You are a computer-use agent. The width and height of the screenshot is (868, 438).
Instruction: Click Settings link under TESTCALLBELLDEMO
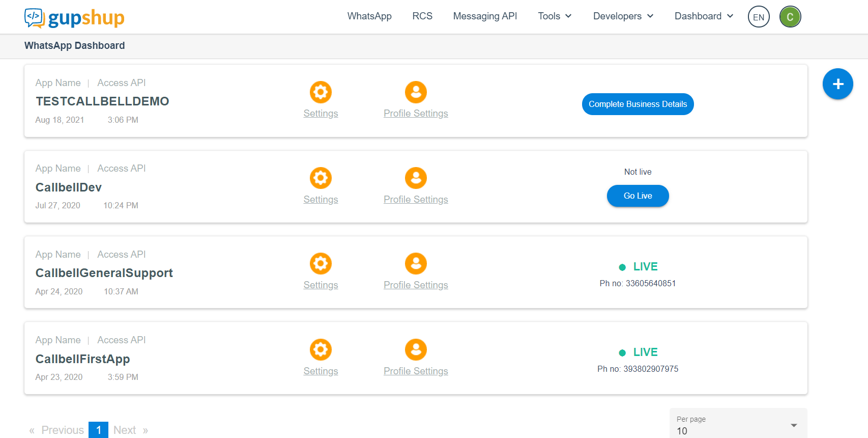[x=321, y=114]
